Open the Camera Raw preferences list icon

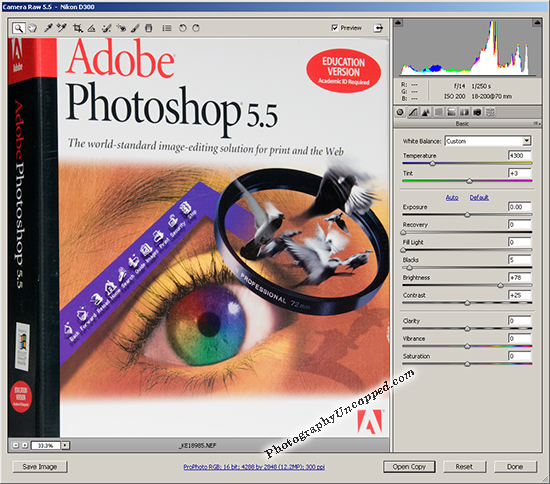(x=167, y=28)
